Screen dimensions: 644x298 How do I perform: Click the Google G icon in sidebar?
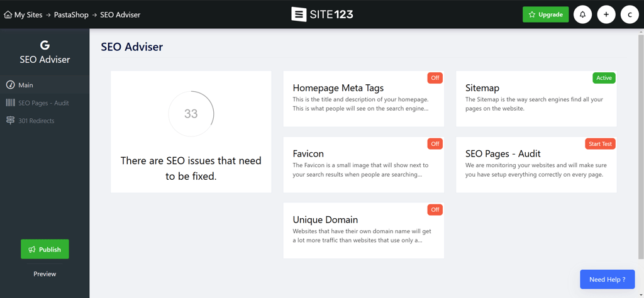coord(45,45)
